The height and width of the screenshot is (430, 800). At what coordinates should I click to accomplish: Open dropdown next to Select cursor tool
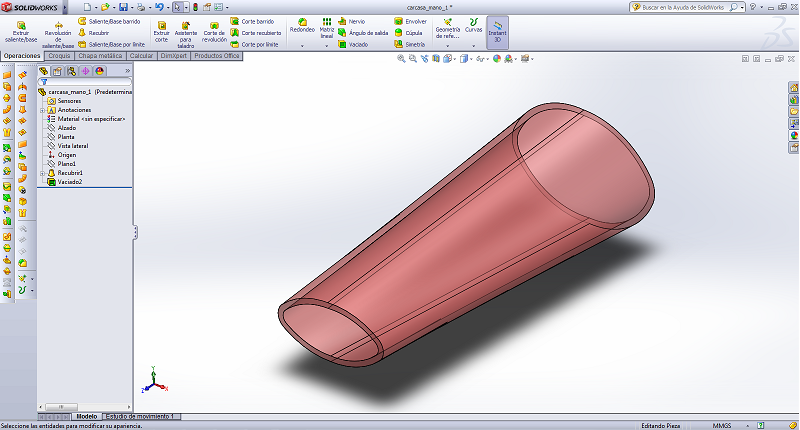186,8
